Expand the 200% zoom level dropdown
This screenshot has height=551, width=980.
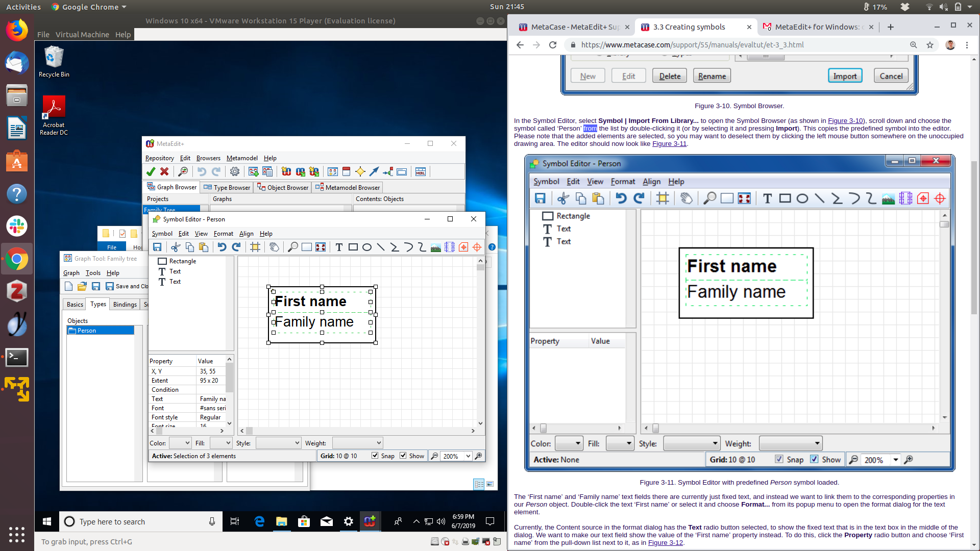pos(468,456)
